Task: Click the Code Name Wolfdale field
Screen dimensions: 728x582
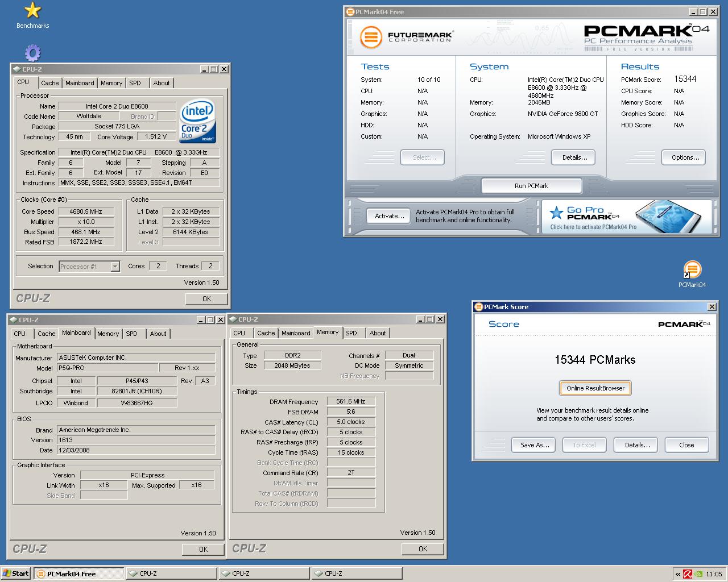Action: coord(89,116)
